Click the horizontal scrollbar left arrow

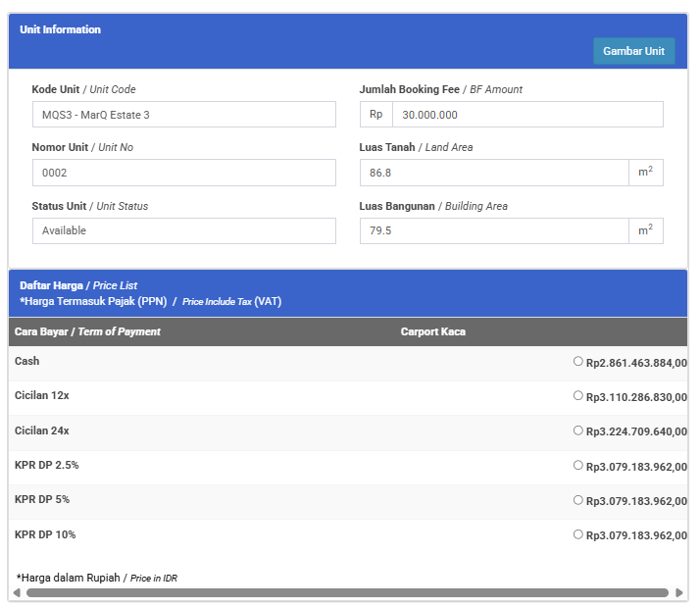pyautogui.click(x=17, y=593)
